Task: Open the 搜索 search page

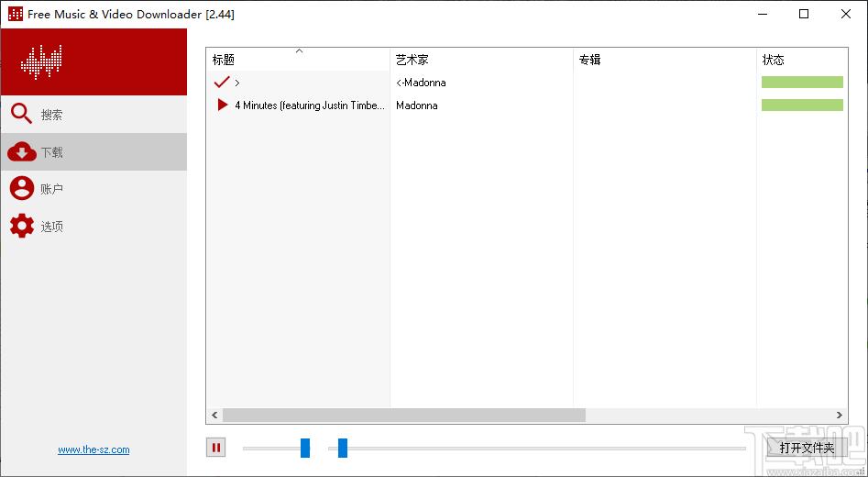Action: 93,114
